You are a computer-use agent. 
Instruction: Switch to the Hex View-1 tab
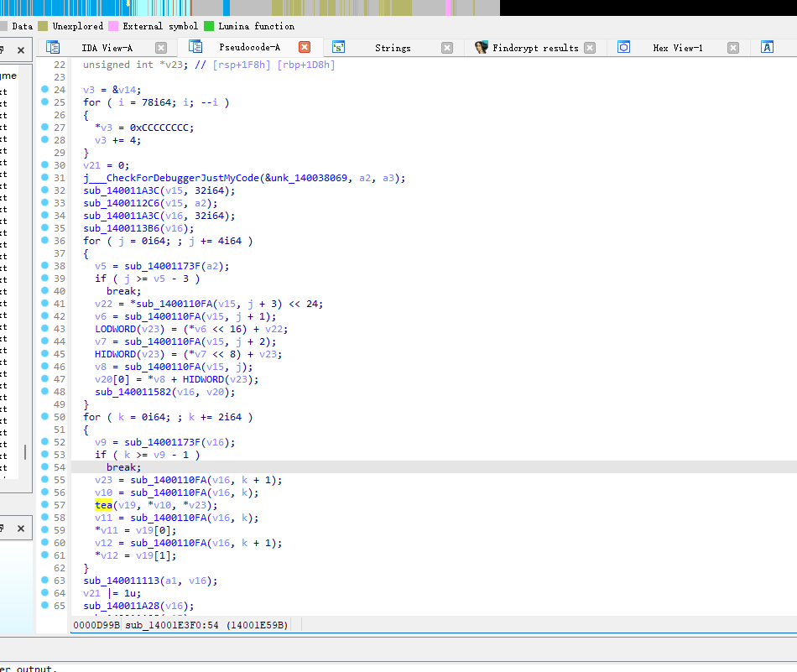pyautogui.click(x=678, y=48)
